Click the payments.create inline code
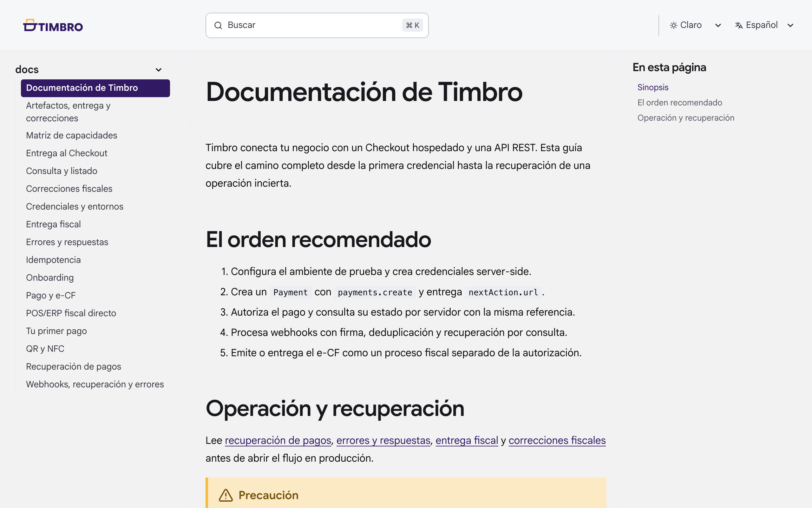Screen dimensions: 812x508 pos(375,292)
